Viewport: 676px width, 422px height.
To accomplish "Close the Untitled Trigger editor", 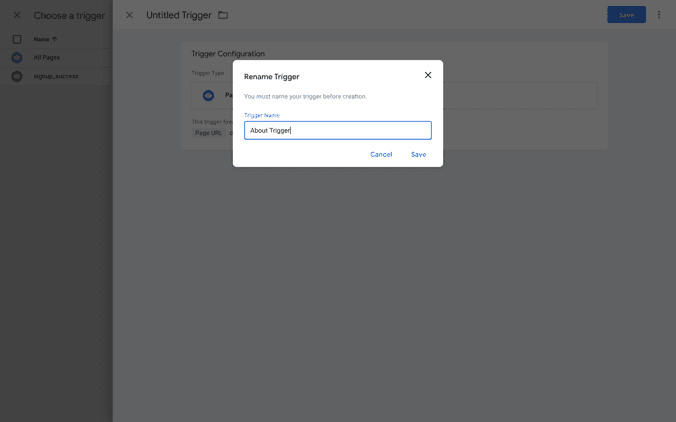I will 129,15.
